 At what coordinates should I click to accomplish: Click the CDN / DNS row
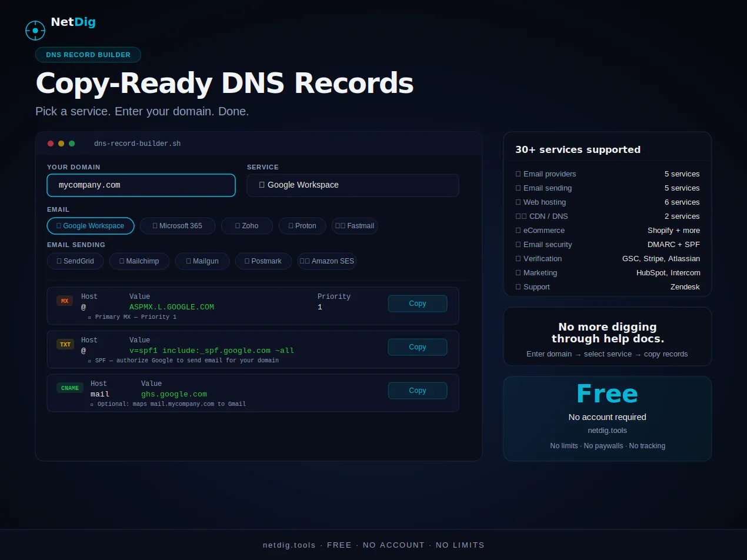[608, 216]
